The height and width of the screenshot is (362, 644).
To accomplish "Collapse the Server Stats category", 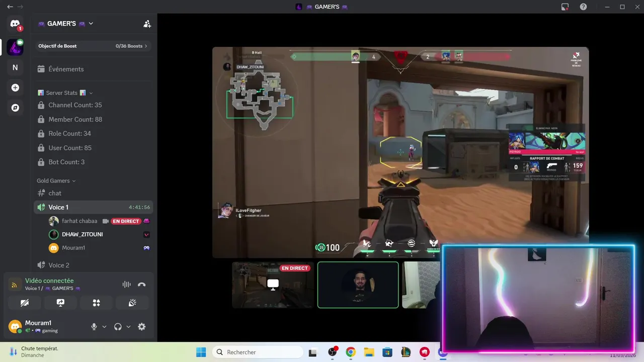I will pos(65,93).
